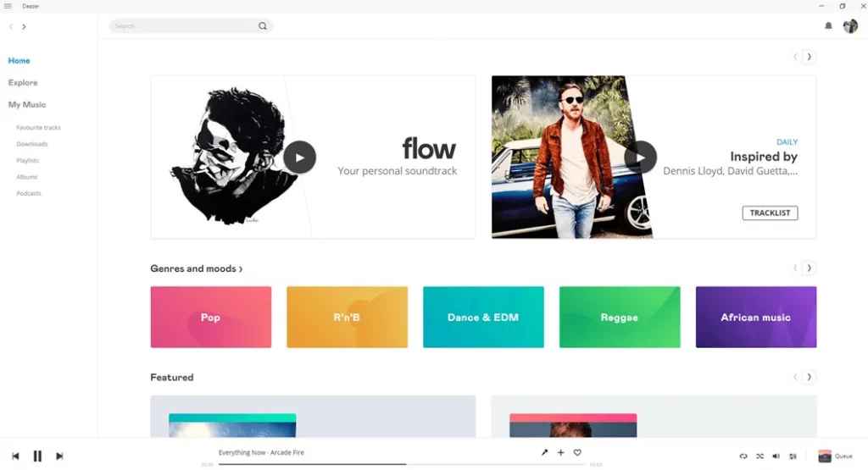The image size is (868, 470).
Task: Toggle repeat mode in player bar
Action: point(743,456)
